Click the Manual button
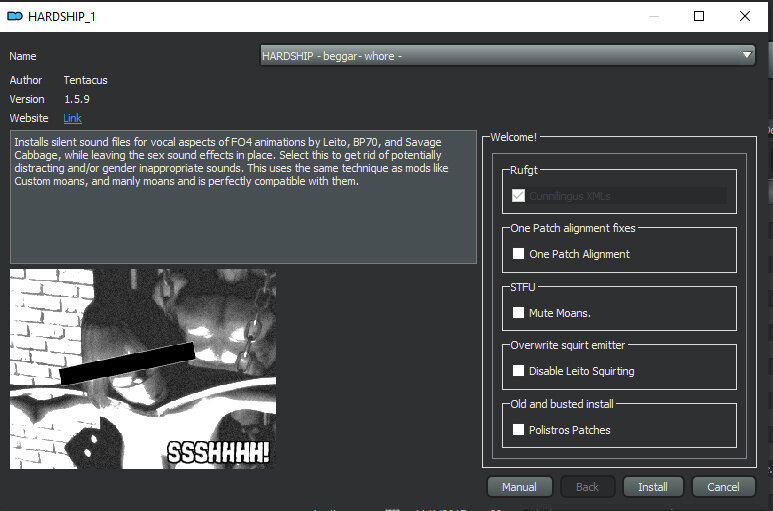773x511 pixels. coord(520,487)
